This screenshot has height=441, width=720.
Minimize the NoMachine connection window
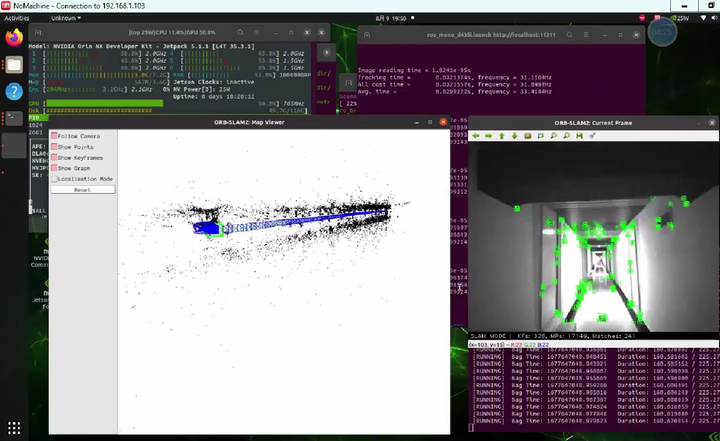click(x=684, y=6)
